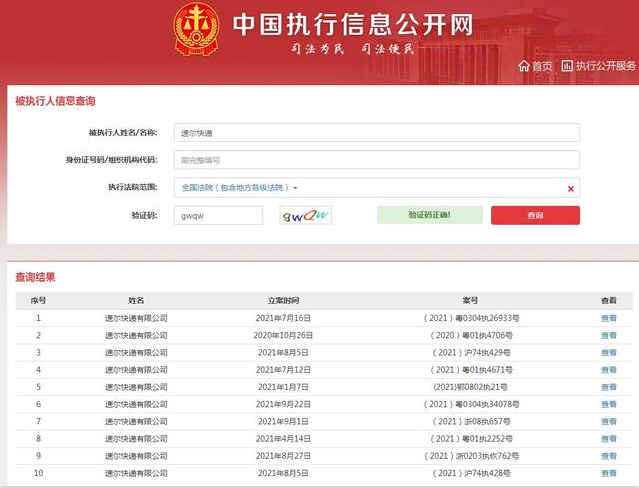
Task: Select the date 2021年7月12日
Action: coord(283,370)
